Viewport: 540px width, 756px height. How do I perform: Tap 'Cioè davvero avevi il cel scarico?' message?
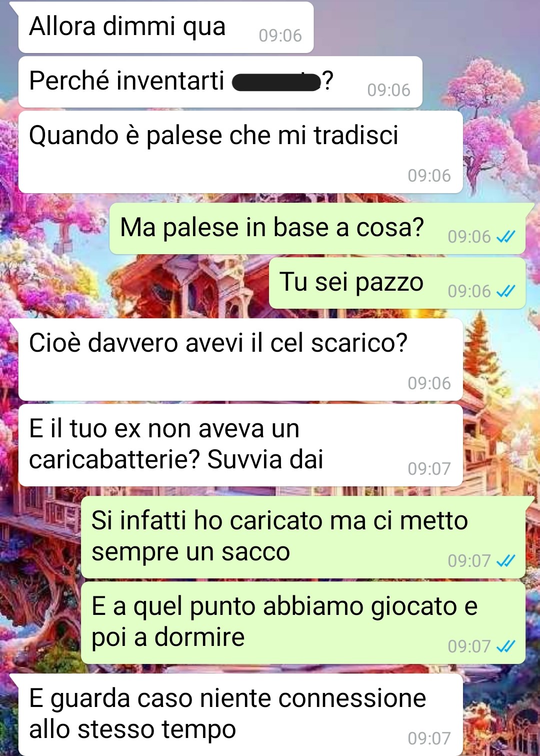240,359
